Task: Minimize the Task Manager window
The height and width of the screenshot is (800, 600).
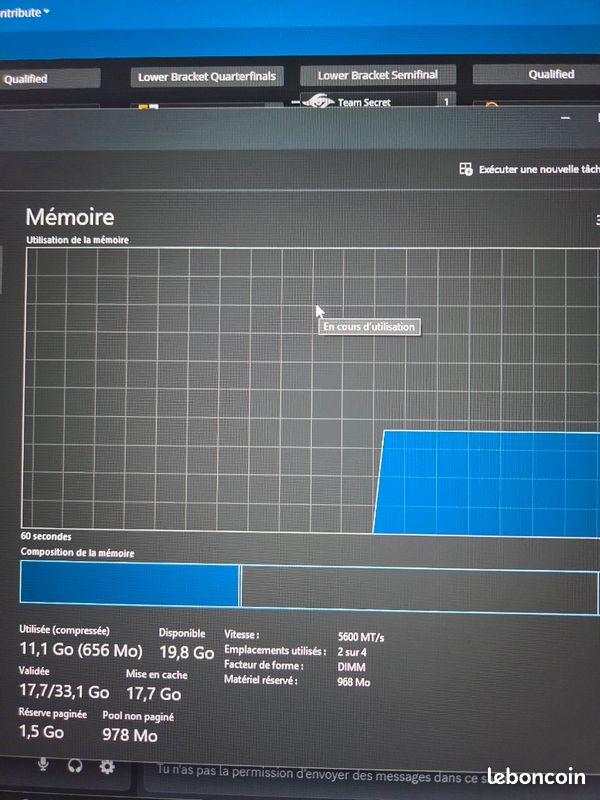Action: pyautogui.click(x=565, y=118)
